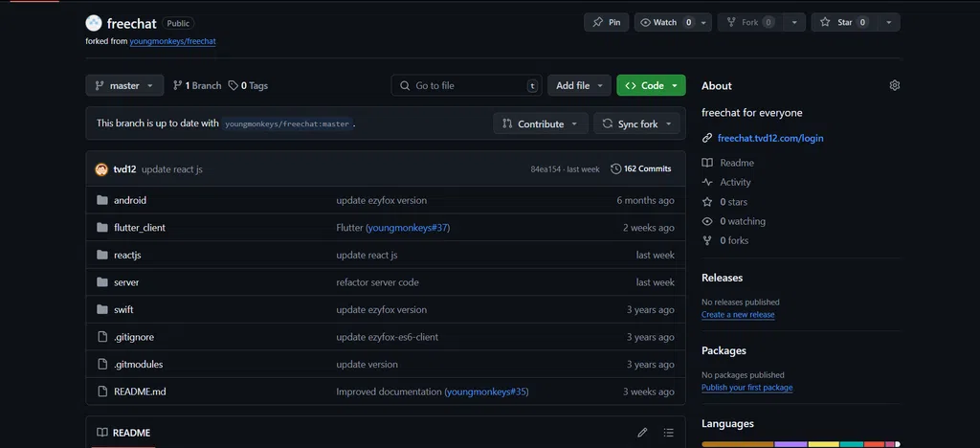Screen dimensions: 980x448
Task: Open the 0 stars link in About
Action: pyautogui.click(x=733, y=202)
